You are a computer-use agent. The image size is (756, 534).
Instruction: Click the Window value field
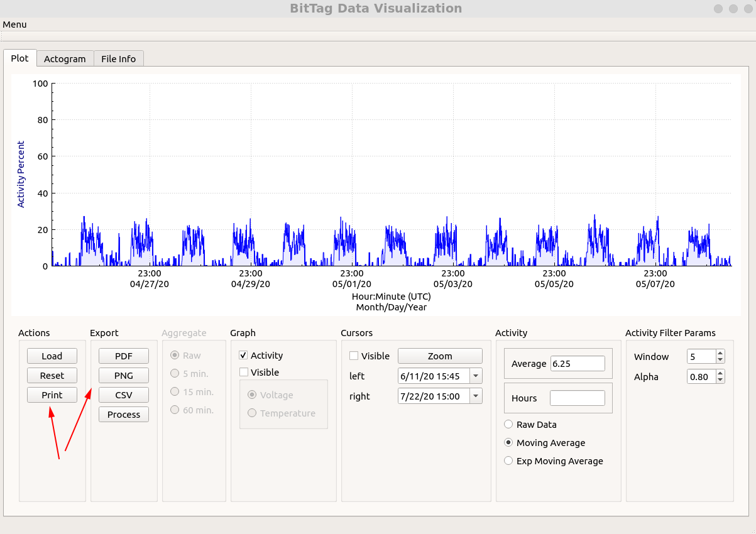701,356
